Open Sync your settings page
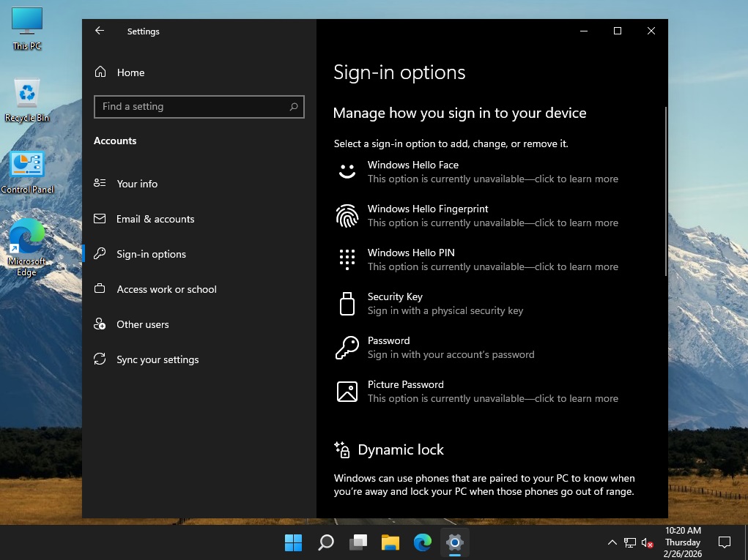This screenshot has width=748, height=560. tap(158, 359)
